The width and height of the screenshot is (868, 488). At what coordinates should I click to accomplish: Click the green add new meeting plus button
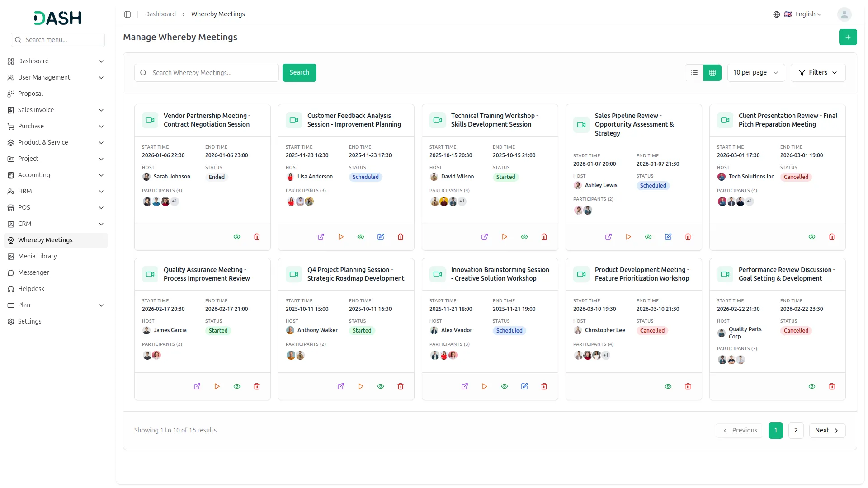(848, 37)
